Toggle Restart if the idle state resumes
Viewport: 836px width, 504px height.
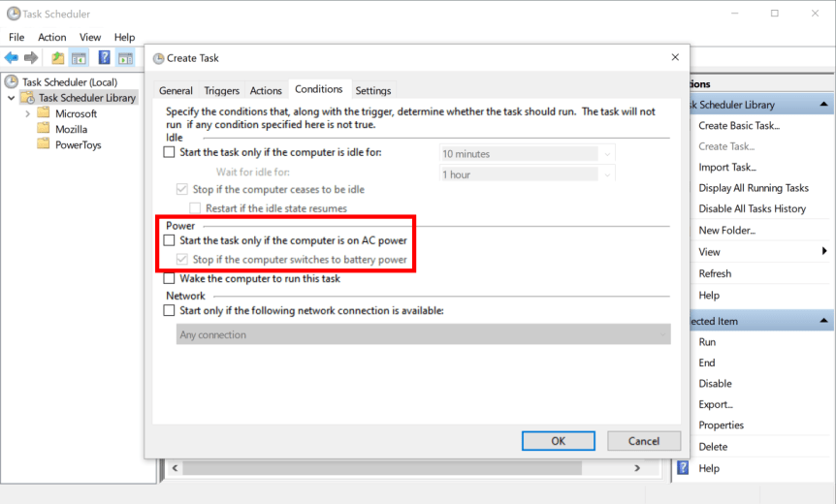point(195,208)
